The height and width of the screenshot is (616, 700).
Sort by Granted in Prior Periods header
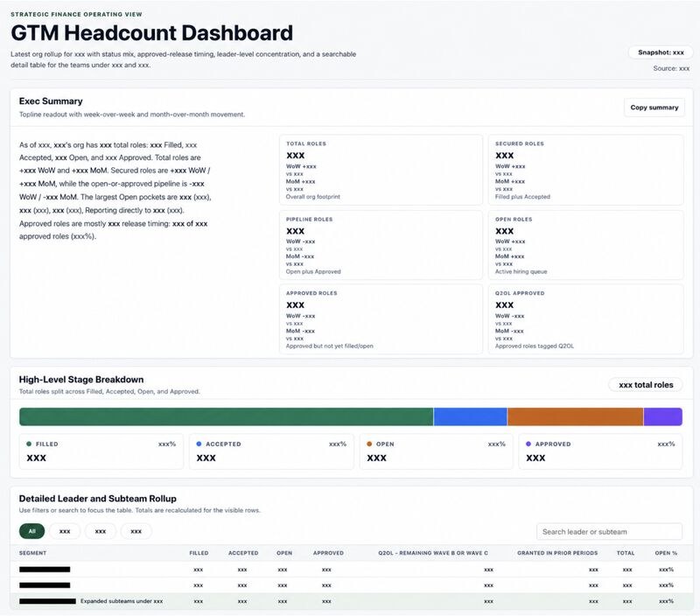pyautogui.click(x=557, y=553)
